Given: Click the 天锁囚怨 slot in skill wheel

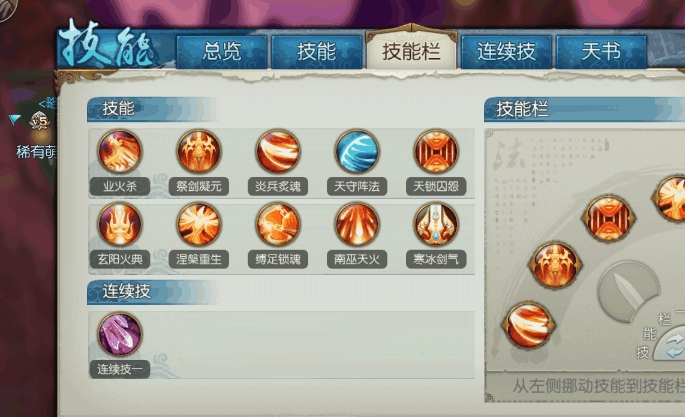Looking at the screenshot, I should [609, 219].
